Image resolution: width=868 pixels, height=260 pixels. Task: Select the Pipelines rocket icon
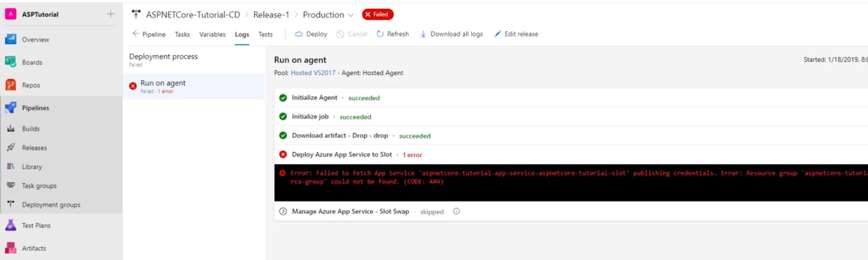tap(10, 108)
